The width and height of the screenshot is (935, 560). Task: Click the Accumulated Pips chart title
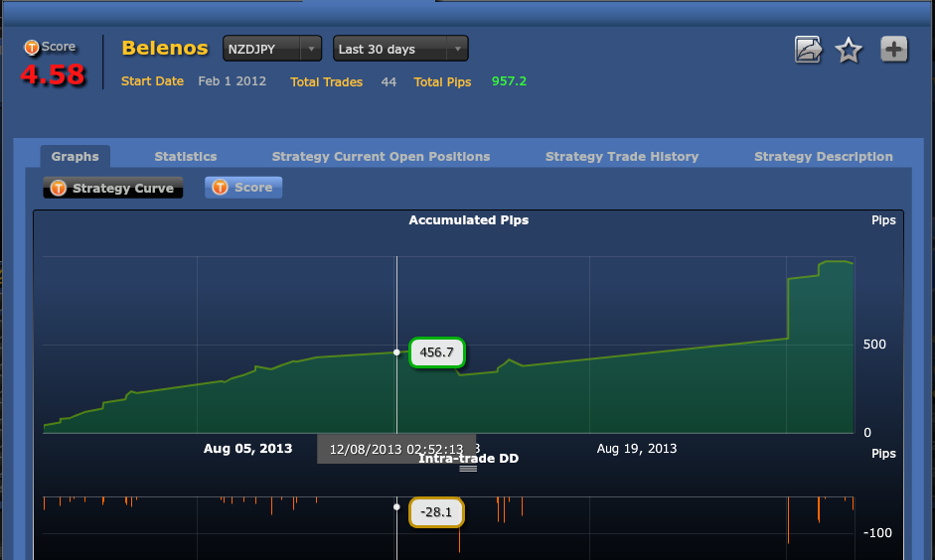[x=469, y=220]
